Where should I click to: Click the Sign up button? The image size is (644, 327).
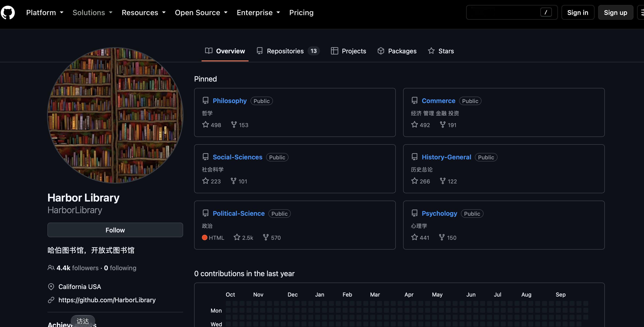coord(616,13)
